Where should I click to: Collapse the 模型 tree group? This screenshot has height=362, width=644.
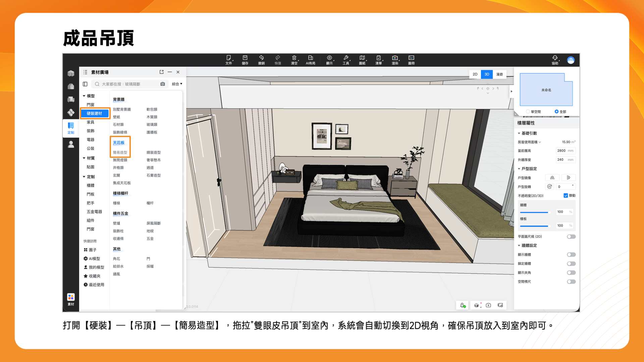click(84, 96)
